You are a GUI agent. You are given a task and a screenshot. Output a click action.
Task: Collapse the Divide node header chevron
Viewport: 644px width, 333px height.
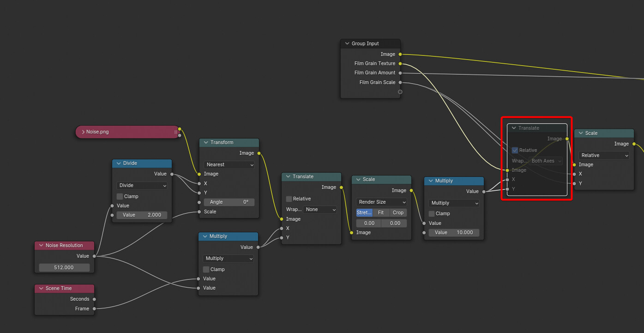pyautogui.click(x=119, y=163)
